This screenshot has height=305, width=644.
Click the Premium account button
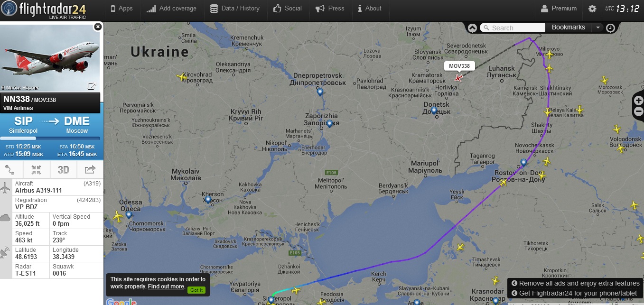pos(559,9)
